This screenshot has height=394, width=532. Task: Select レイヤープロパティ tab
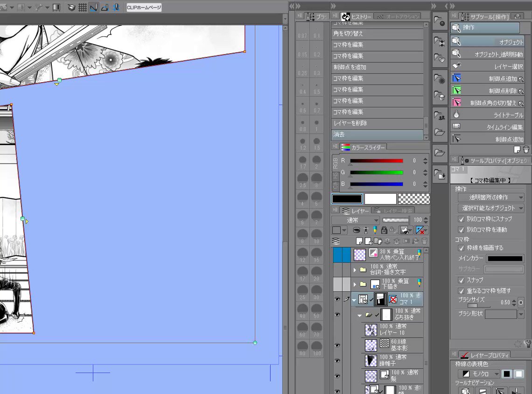pos(485,355)
